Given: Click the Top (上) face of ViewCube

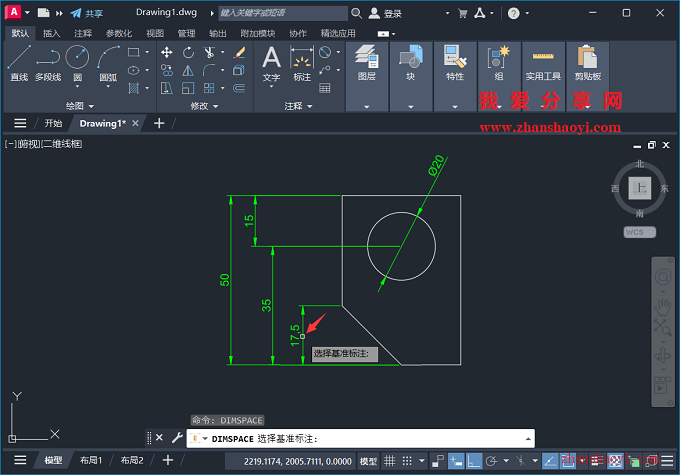Looking at the screenshot, I should tap(640, 188).
